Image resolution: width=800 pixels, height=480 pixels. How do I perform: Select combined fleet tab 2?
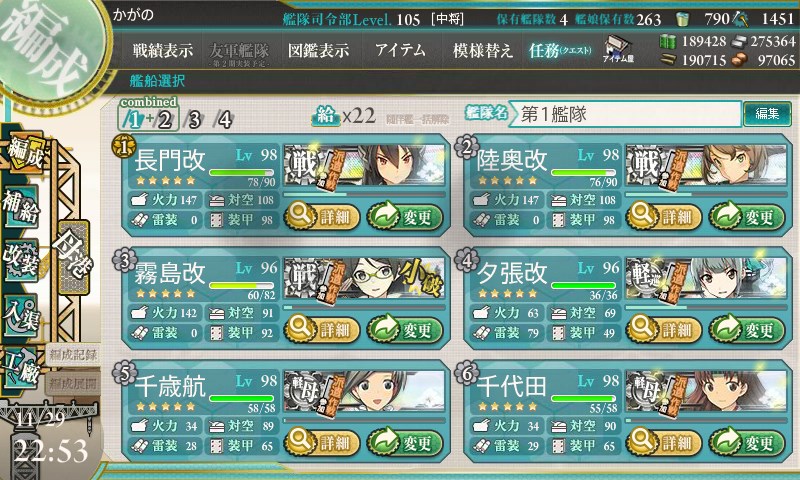[164, 120]
